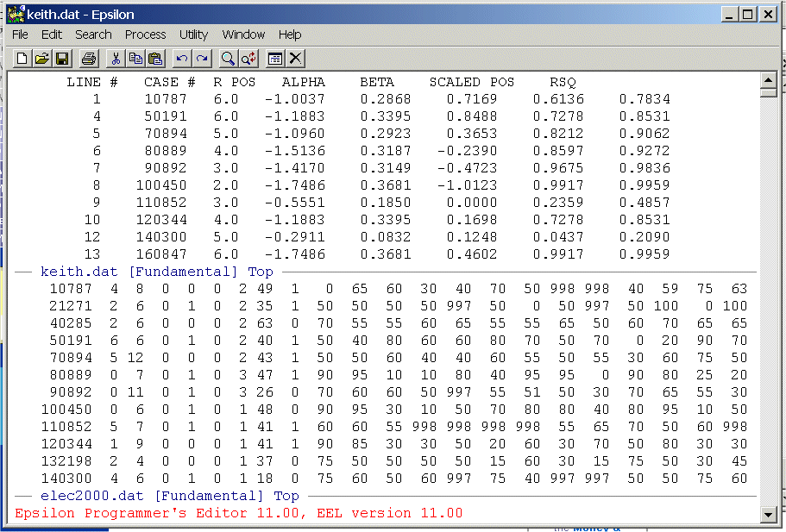This screenshot has width=786, height=532.
Task: Click value 0.7834 in first row
Action: (645, 99)
